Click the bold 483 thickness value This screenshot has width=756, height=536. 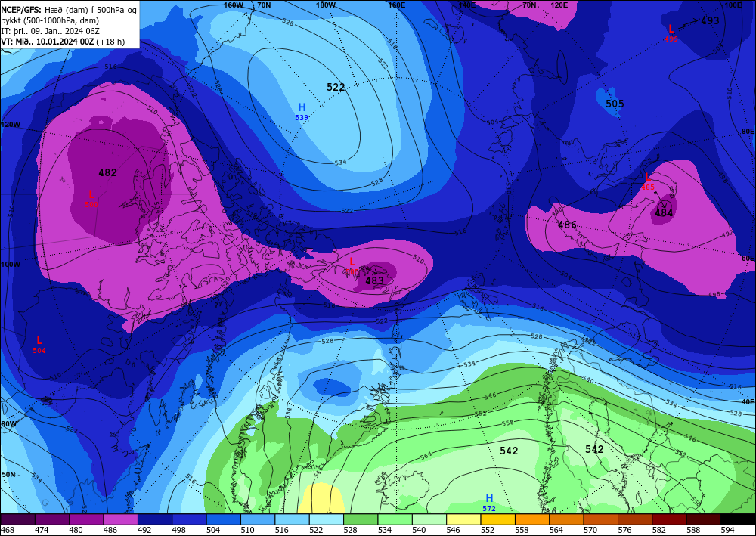pos(375,280)
